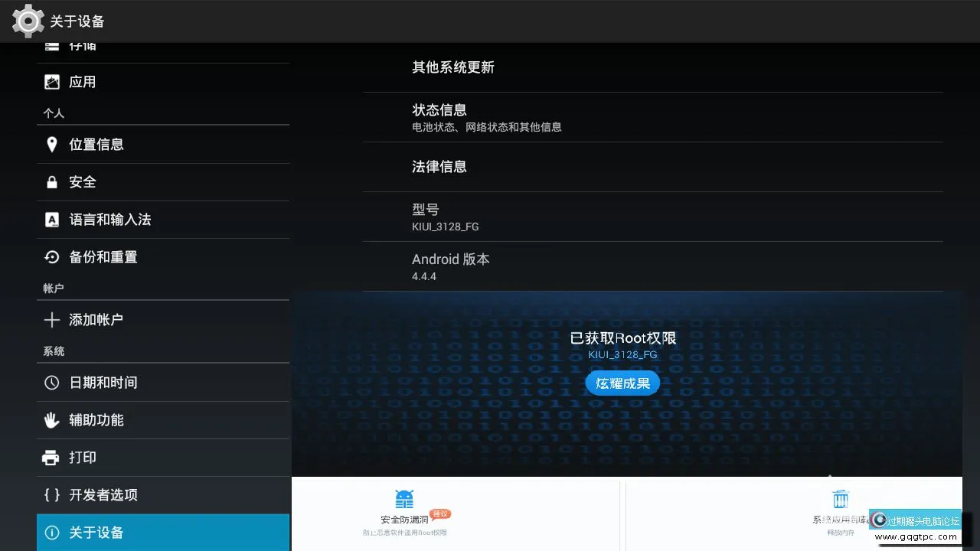The height and width of the screenshot is (551, 980).
Task: Open 添加帐户 to add an account
Action: [x=163, y=320]
